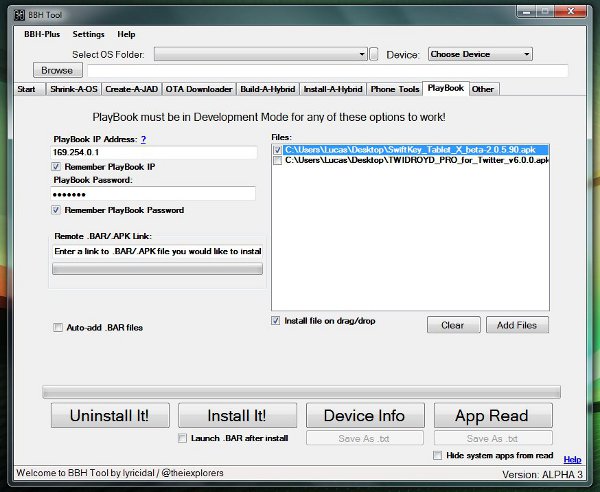Click the Add Files button
This screenshot has width=600, height=492.
[517, 325]
